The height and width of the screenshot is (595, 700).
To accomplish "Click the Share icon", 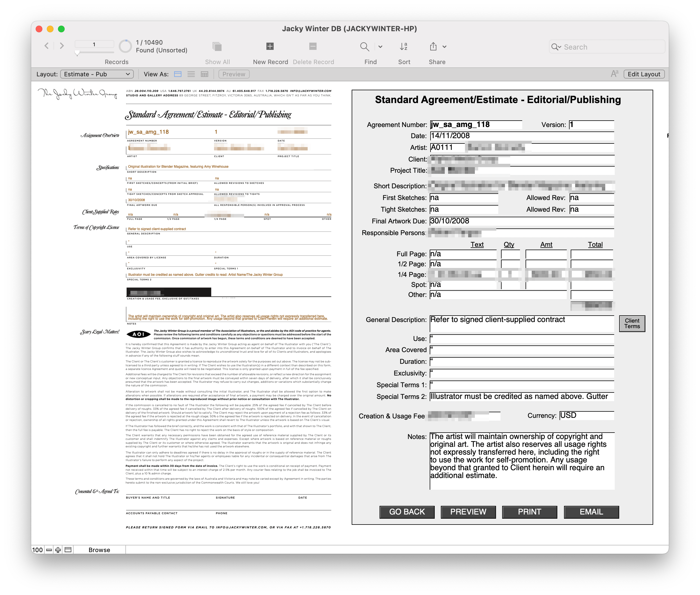I will pos(433,47).
